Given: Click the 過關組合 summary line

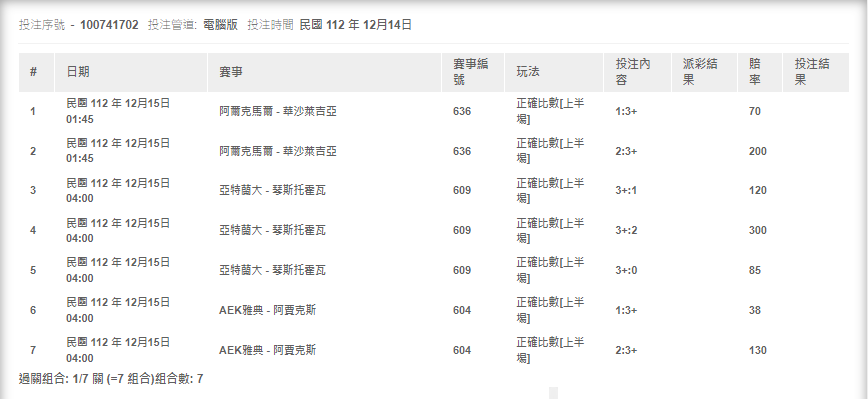Looking at the screenshot, I should (x=111, y=379).
